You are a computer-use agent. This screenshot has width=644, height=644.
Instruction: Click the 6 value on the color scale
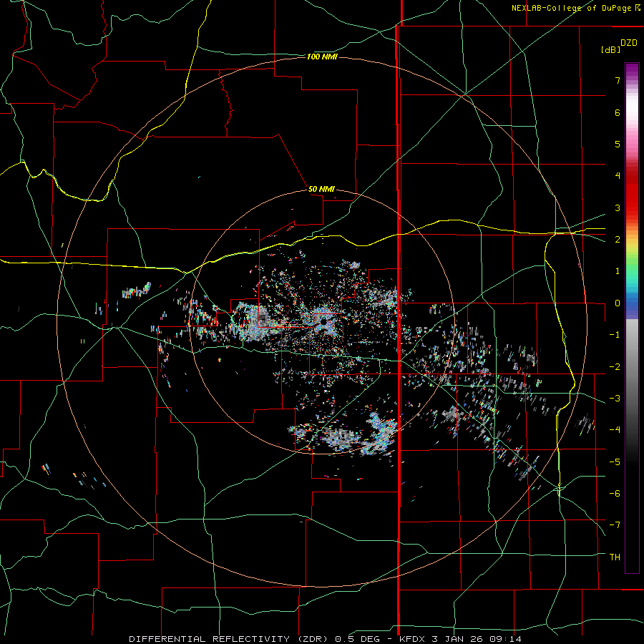[618, 112]
